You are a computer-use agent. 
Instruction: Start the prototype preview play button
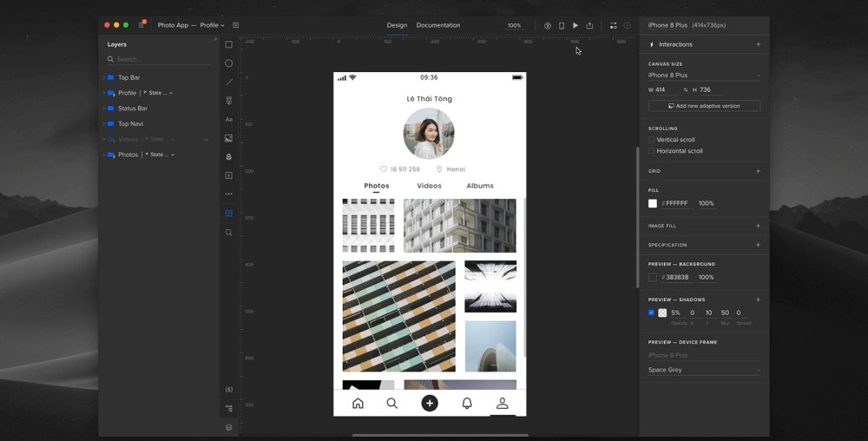pyautogui.click(x=575, y=25)
